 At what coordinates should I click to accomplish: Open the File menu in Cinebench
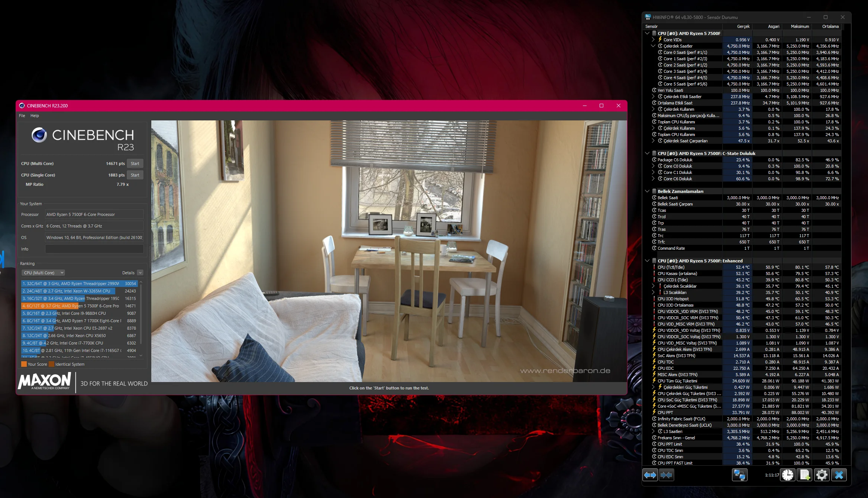coord(22,116)
